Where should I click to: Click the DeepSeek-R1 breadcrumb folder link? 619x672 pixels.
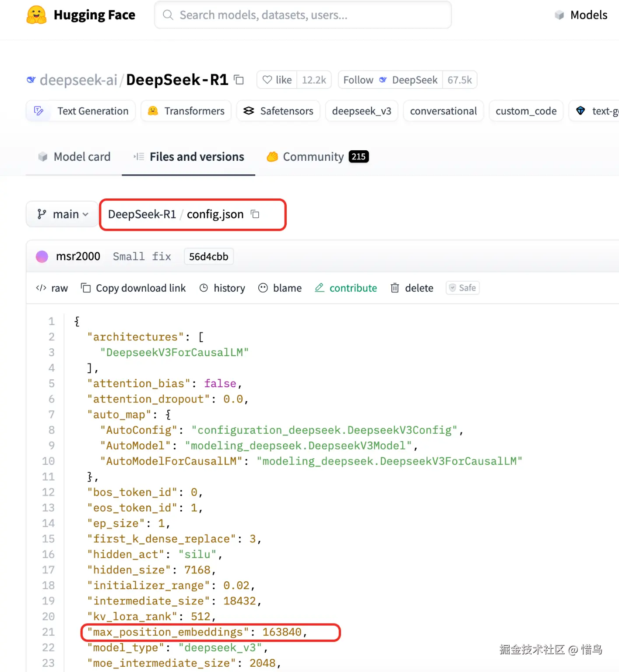coord(142,214)
